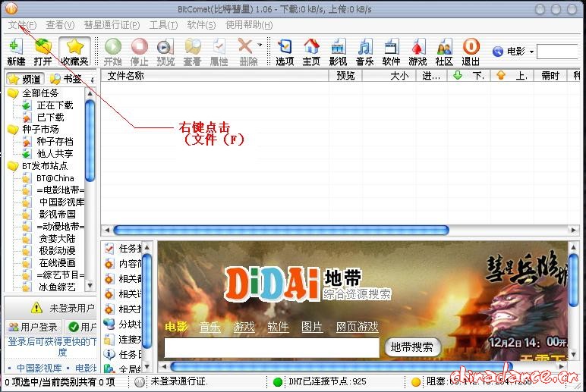Go to 主页 (Home) via the toolbar icon
This screenshot has height=392, width=586.
coord(311,52)
